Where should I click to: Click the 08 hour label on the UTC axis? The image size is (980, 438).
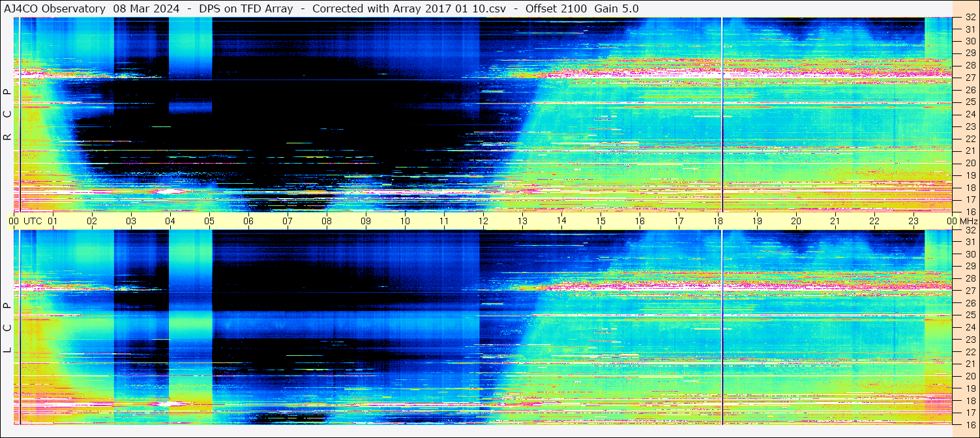pos(327,221)
